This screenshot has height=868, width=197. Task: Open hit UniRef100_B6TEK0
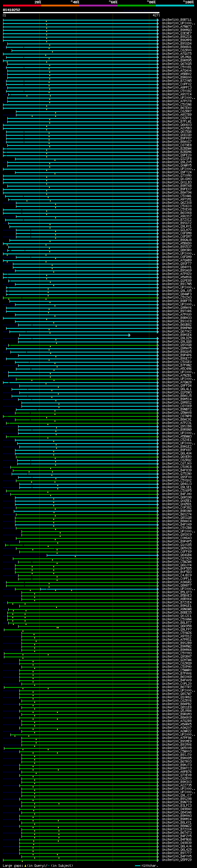coord(176,108)
